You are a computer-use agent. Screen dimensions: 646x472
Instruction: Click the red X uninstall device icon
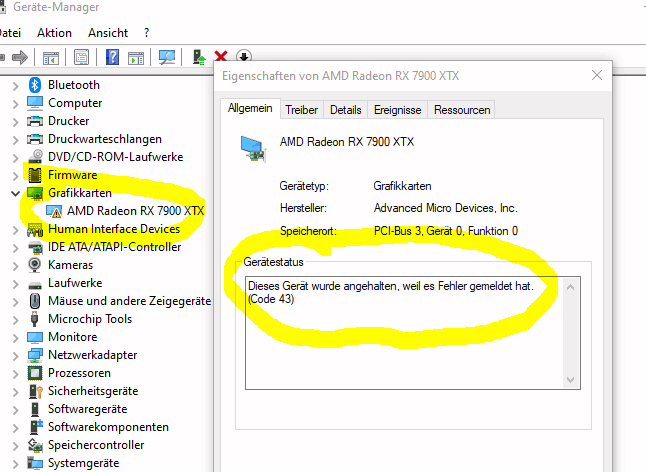pyautogui.click(x=221, y=56)
